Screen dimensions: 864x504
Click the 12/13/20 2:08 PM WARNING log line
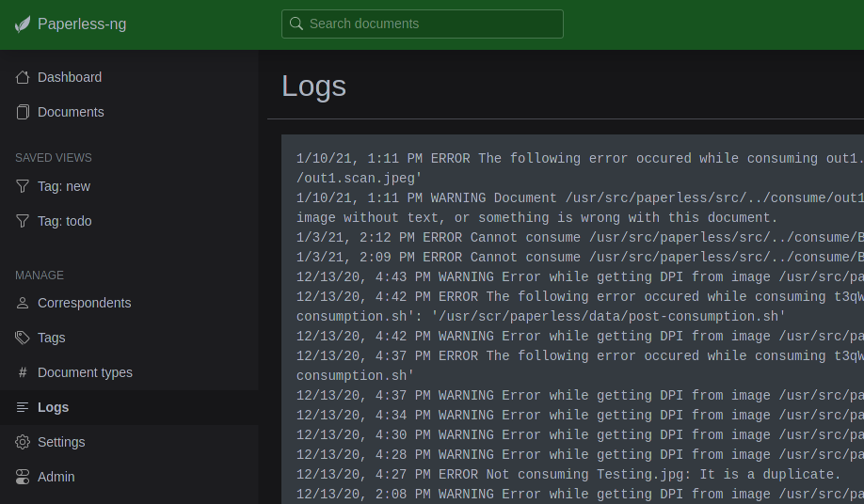580,495
